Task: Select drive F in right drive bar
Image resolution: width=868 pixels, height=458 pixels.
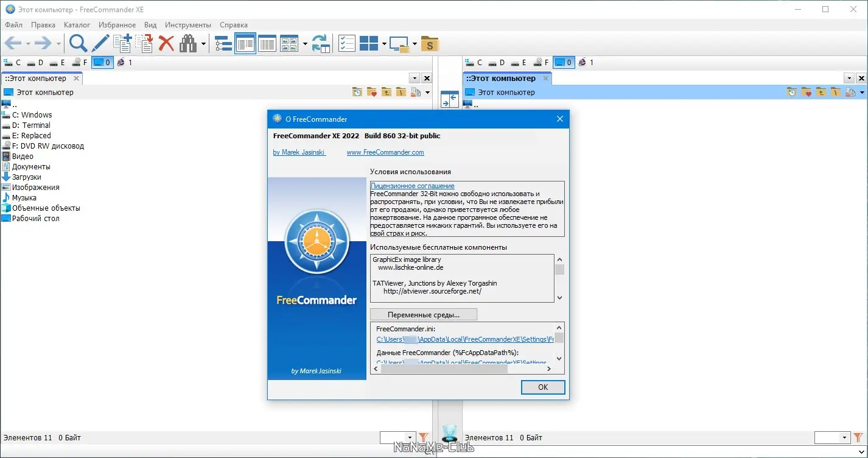Action: point(541,62)
